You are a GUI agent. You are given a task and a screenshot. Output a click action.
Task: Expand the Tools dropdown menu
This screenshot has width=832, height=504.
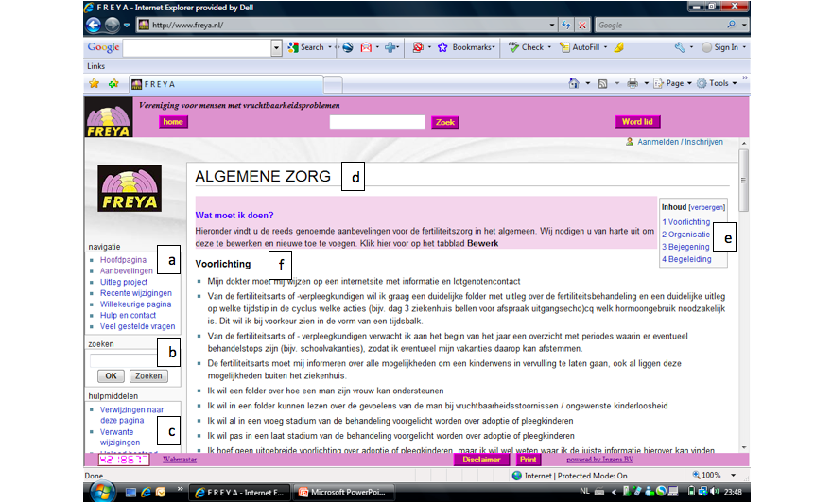[719, 83]
